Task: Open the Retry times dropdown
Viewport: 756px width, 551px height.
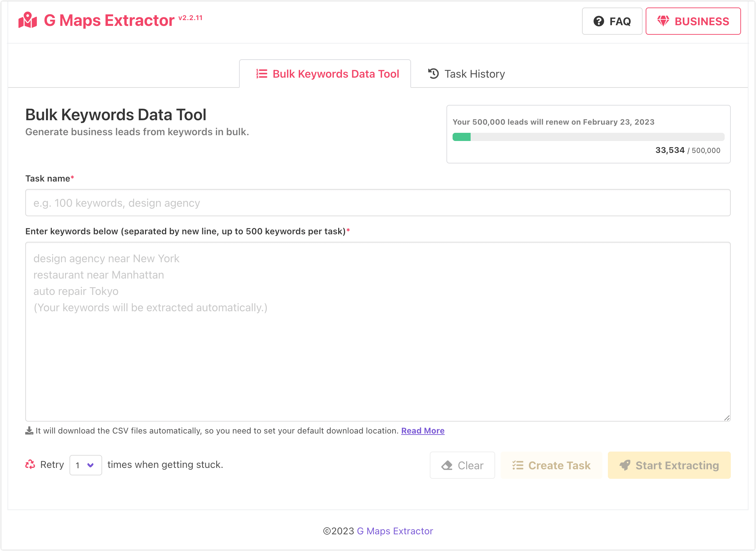Action: tap(85, 465)
